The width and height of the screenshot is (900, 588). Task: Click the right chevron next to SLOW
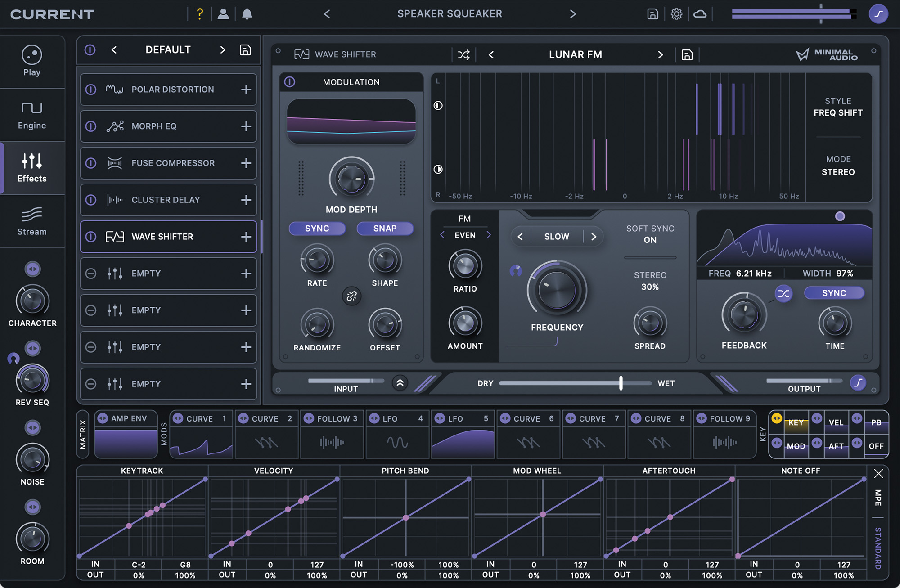pyautogui.click(x=594, y=237)
